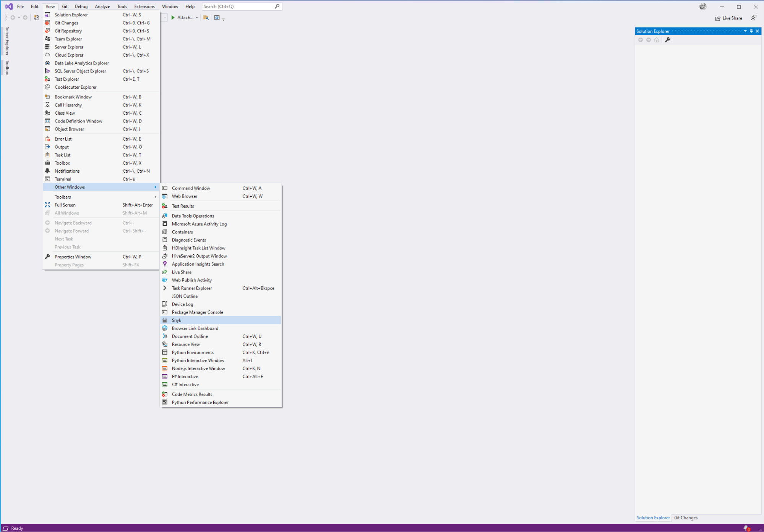This screenshot has height=532, width=764.
Task: Select Terminal from the View menu
Action: (x=63, y=179)
